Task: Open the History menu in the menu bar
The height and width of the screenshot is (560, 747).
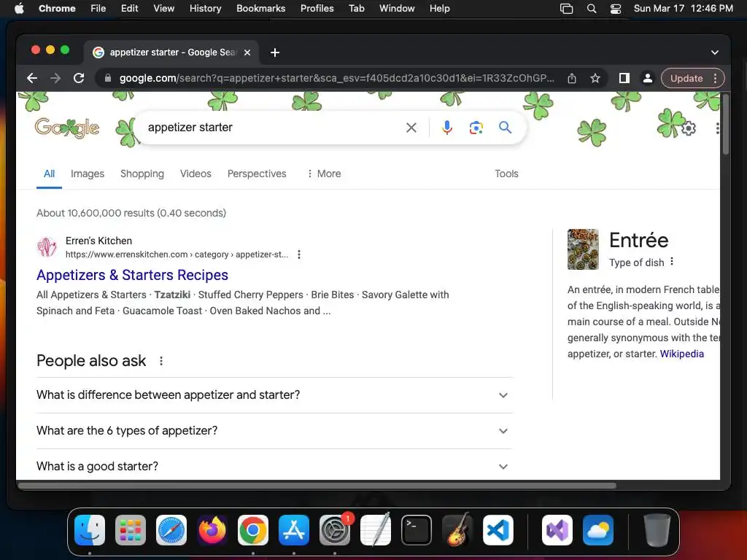Action: point(205,9)
